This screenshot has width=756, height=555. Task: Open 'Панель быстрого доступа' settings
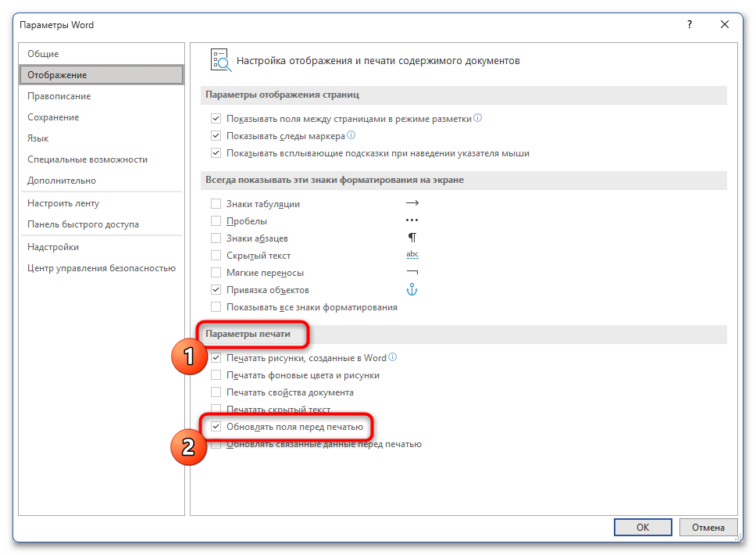point(102,224)
